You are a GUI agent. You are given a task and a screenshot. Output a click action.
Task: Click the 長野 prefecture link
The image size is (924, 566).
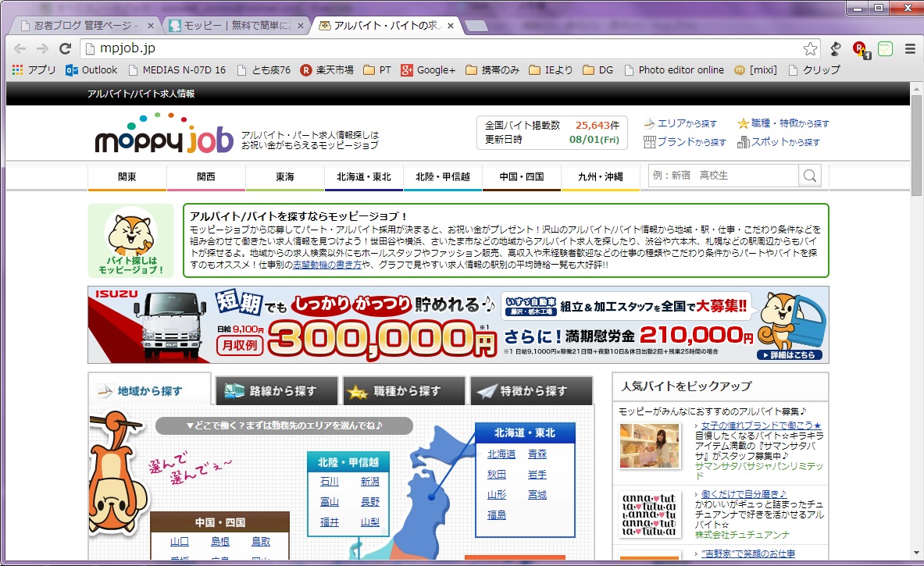point(370,502)
